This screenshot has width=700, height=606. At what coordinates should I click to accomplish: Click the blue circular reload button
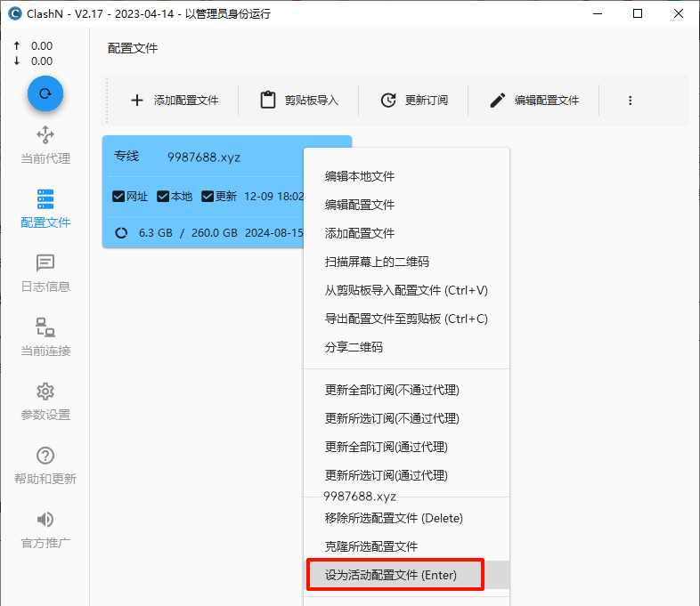coord(45,93)
